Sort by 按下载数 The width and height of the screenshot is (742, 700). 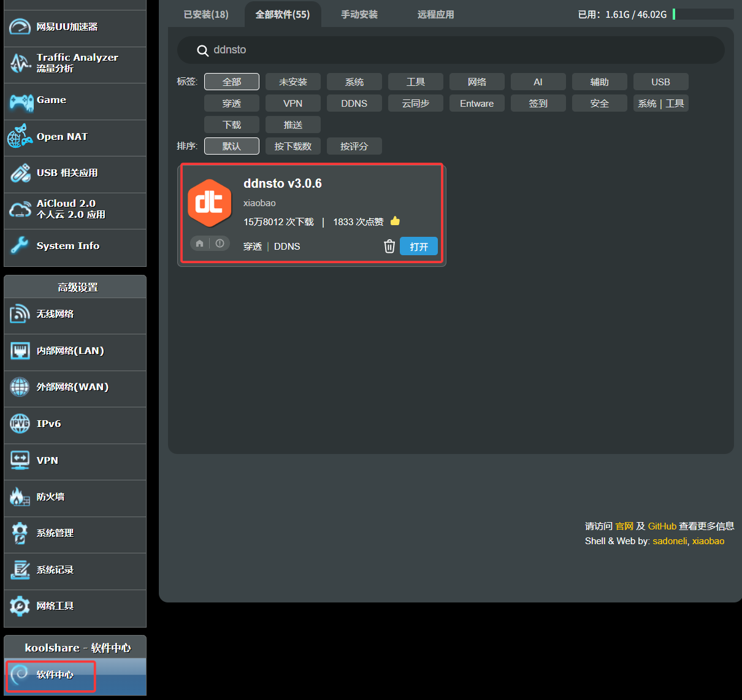pyautogui.click(x=293, y=146)
